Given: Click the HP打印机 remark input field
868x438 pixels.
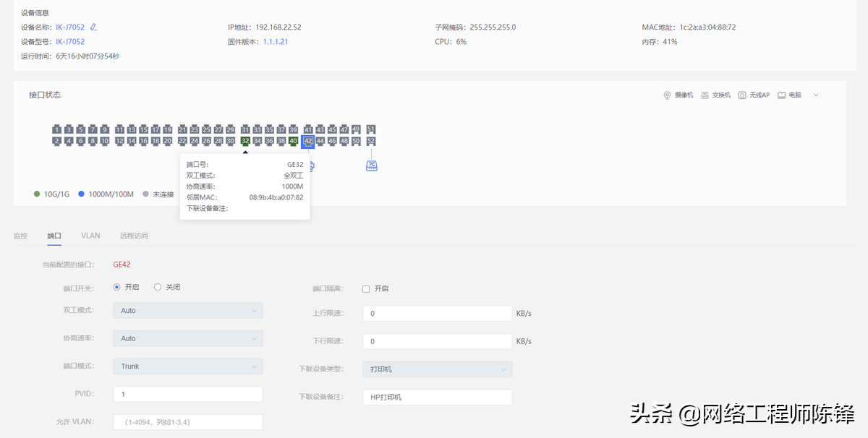Looking at the screenshot, I should click(x=437, y=396).
